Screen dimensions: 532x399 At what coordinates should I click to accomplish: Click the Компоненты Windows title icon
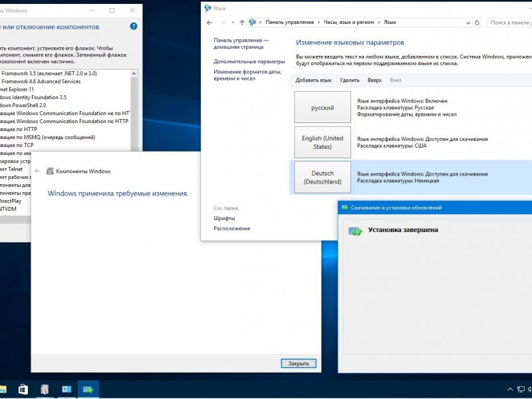(x=50, y=171)
